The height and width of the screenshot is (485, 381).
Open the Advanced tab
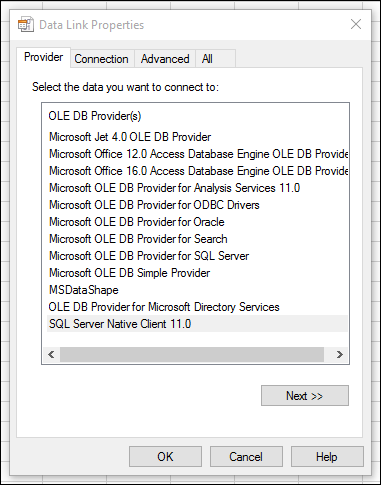point(165,59)
